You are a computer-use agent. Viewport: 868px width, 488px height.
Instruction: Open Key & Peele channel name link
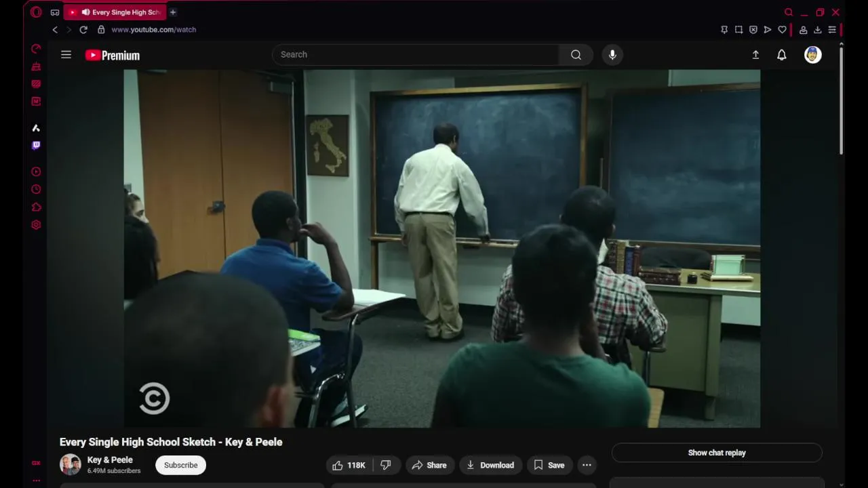pos(110,460)
